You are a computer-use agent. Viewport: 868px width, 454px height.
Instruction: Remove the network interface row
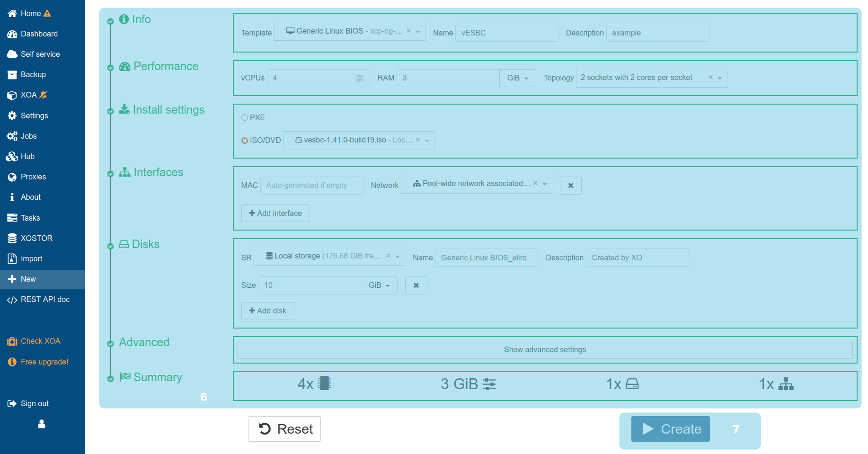coord(571,186)
